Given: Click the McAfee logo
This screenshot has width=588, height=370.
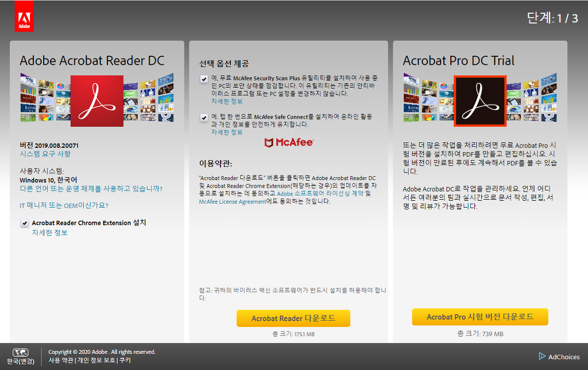Looking at the screenshot, I should [x=289, y=142].
